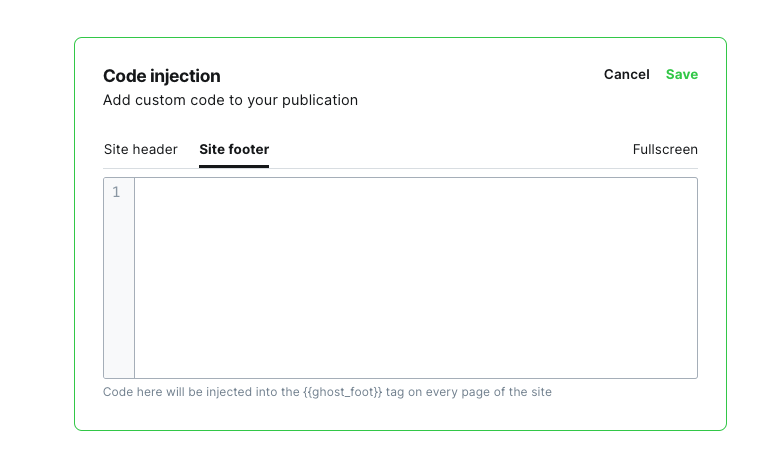Screen dimensions: 778x460
Task: Click line number 1 in the gutter
Action: pos(116,192)
